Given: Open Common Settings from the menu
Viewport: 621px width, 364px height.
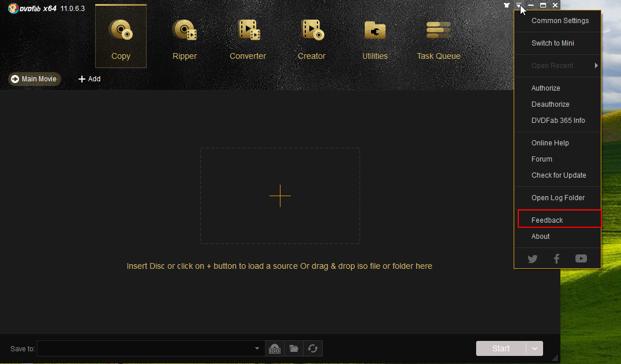Looking at the screenshot, I should click(560, 21).
